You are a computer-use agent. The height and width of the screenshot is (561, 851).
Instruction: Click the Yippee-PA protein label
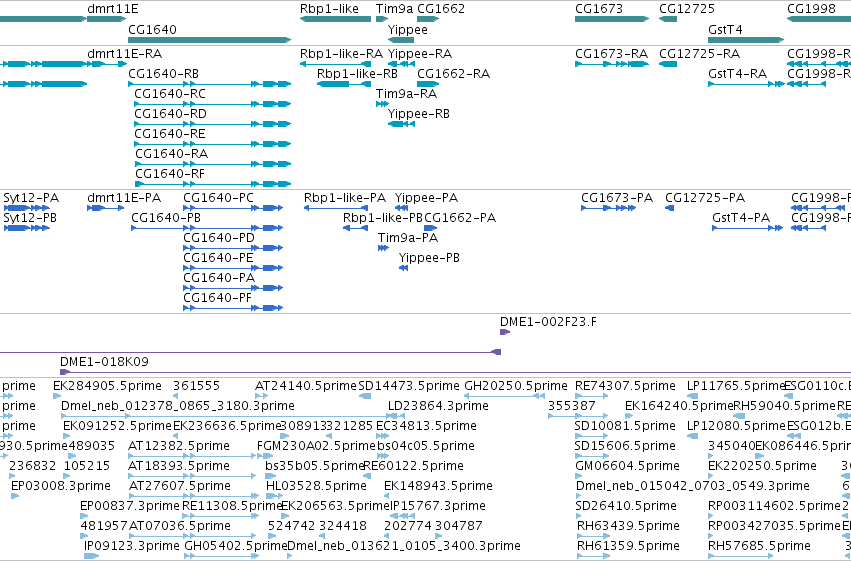[x=427, y=198]
